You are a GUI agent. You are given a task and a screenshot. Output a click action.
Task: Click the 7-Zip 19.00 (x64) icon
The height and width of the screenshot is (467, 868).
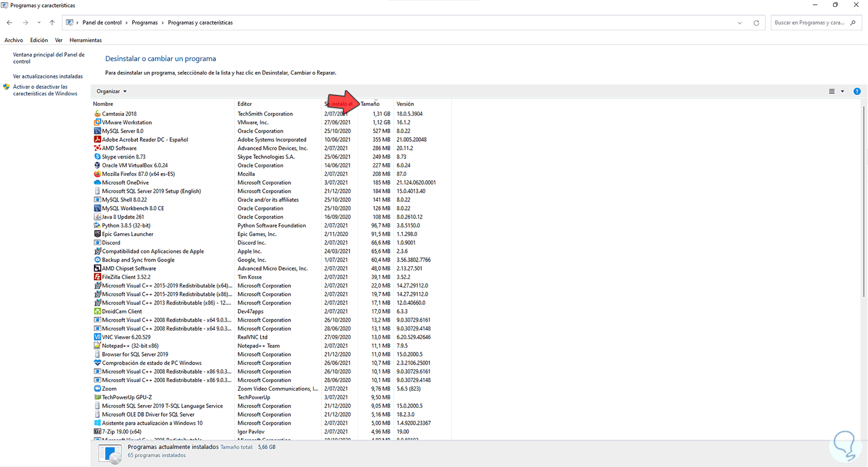[x=97, y=432]
